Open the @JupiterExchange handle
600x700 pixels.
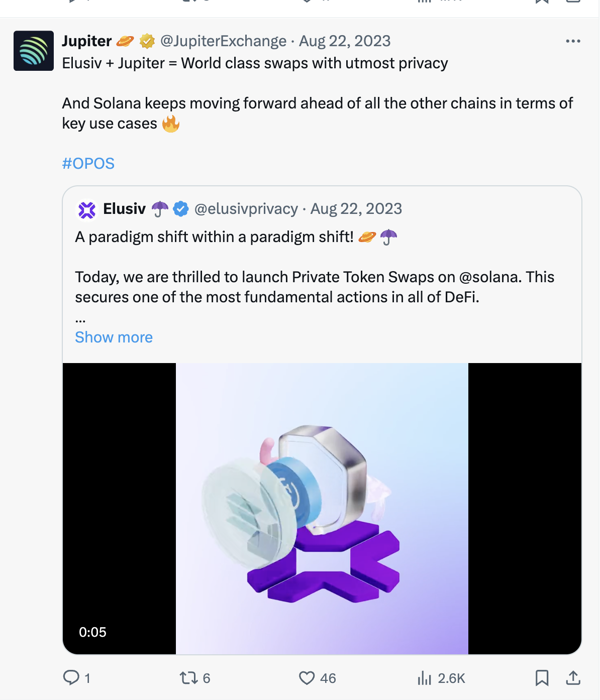(x=223, y=41)
